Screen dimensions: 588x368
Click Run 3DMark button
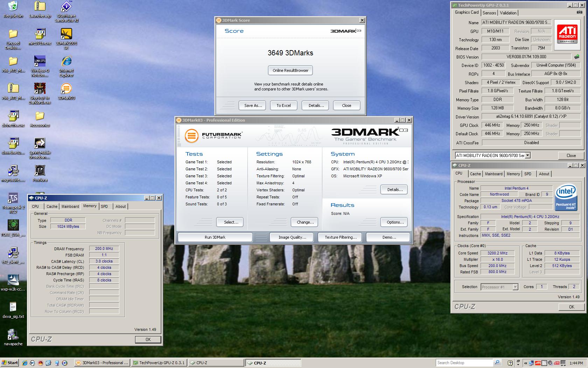click(x=215, y=237)
